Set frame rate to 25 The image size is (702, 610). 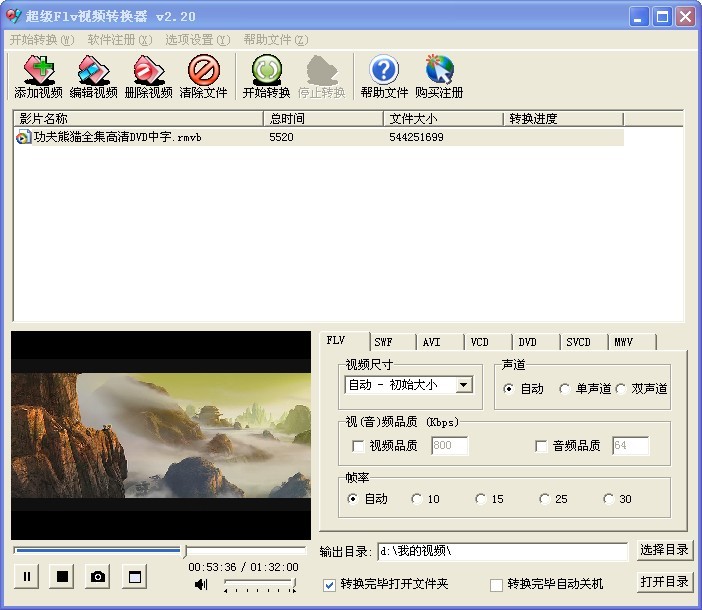point(544,499)
